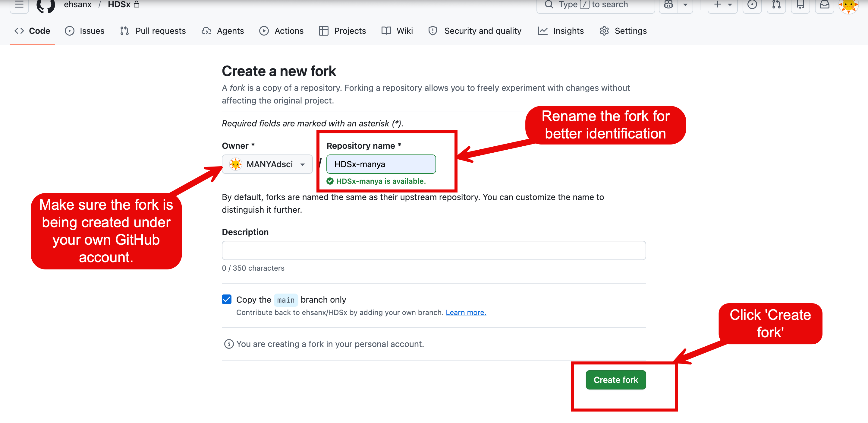Open the Copilot chat icon

668,5
